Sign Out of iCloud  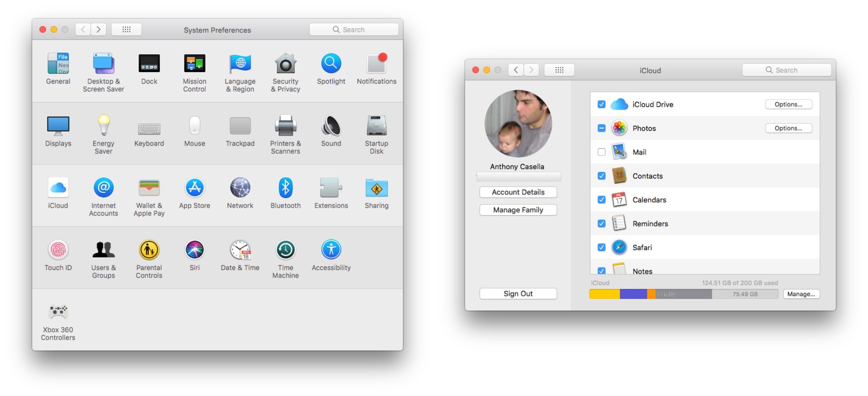tap(518, 294)
